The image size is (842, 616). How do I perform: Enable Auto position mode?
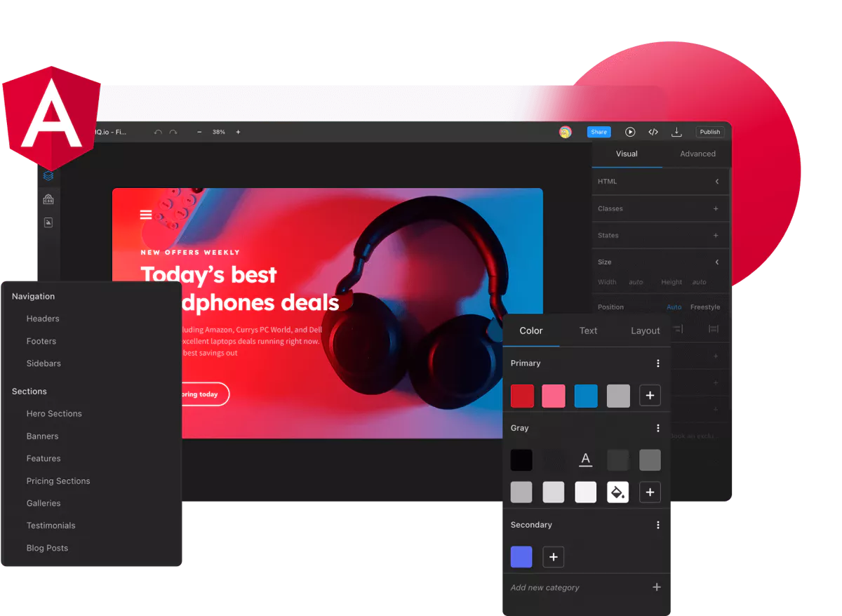tap(674, 307)
